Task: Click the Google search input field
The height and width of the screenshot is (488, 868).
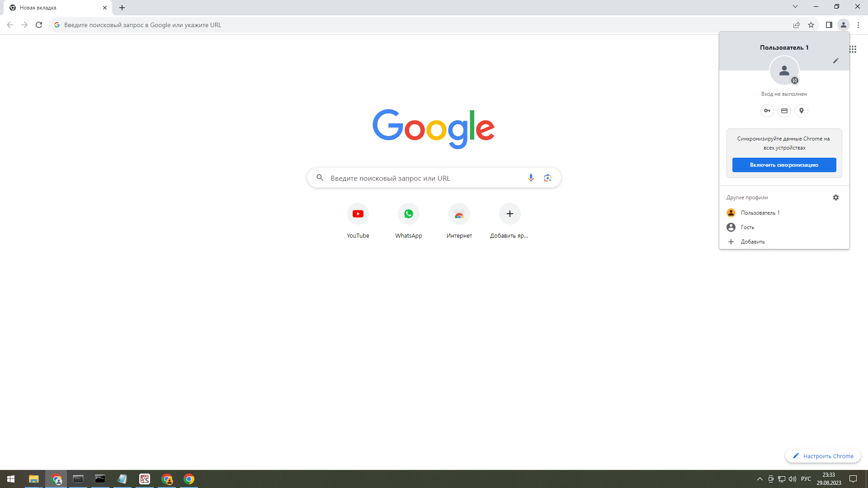Action: [425, 178]
